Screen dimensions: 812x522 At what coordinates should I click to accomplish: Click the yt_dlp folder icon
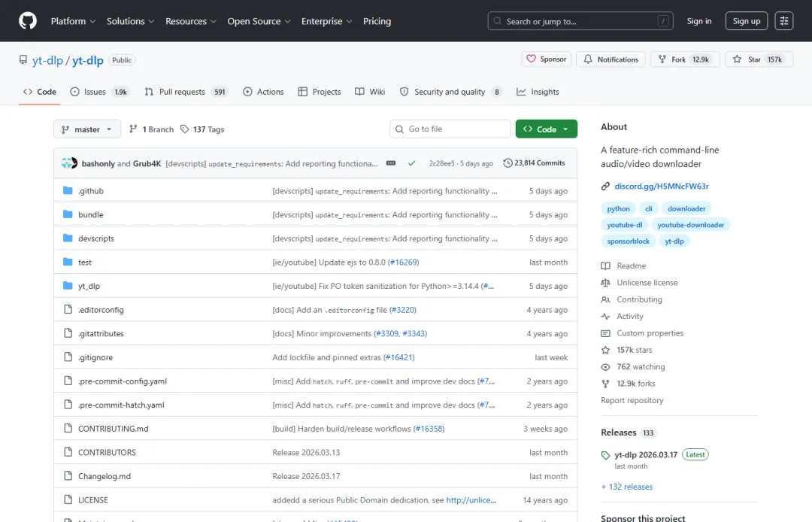pyautogui.click(x=68, y=285)
